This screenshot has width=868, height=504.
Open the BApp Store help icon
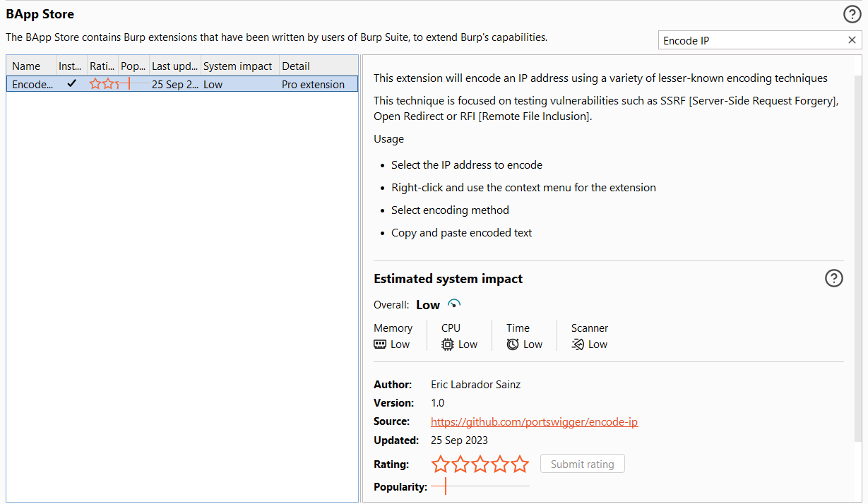[x=852, y=14]
